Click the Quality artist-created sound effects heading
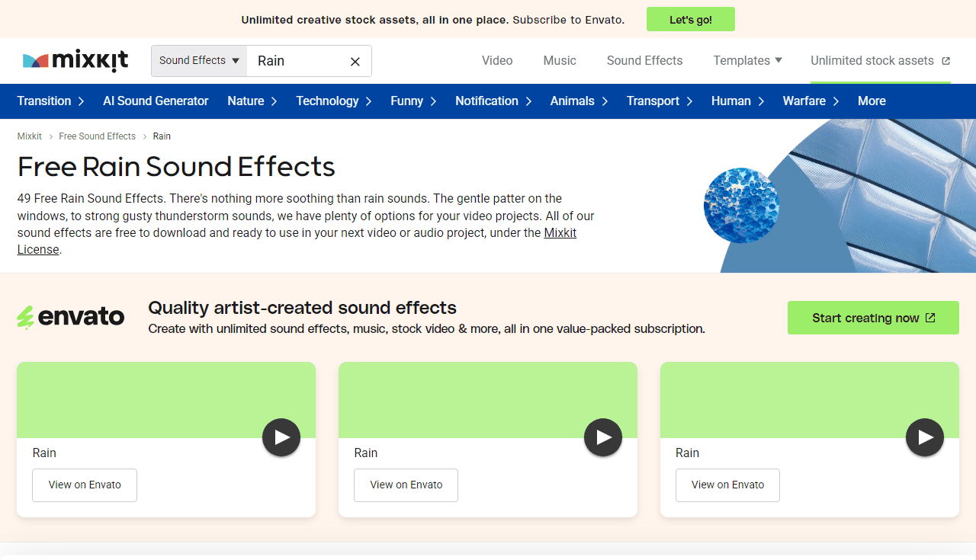The height and width of the screenshot is (560, 976). click(302, 308)
